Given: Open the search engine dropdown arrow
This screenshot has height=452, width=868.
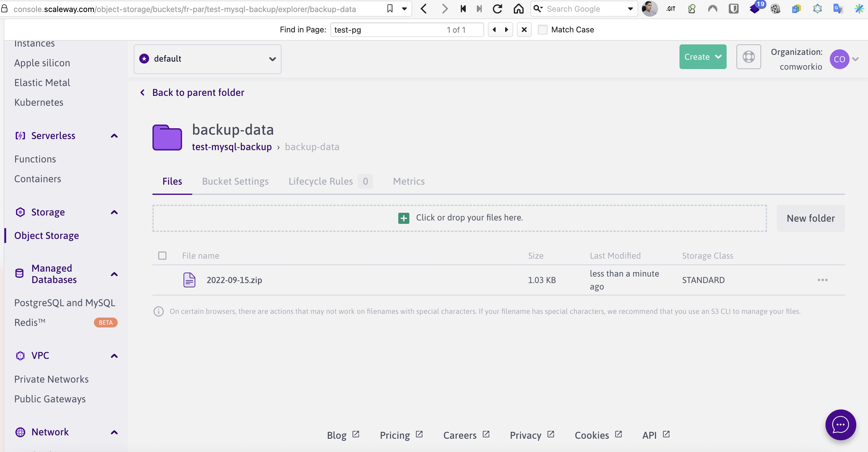Looking at the screenshot, I should [x=630, y=9].
